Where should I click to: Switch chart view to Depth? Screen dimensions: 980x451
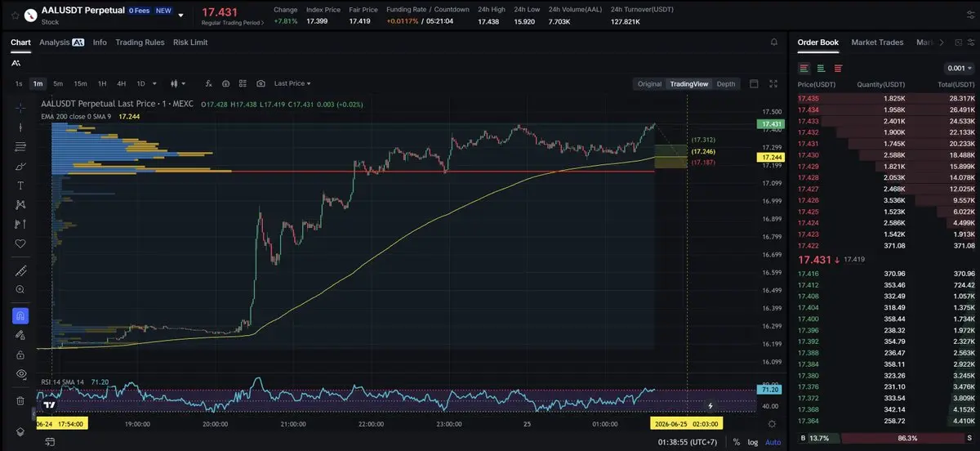click(726, 83)
